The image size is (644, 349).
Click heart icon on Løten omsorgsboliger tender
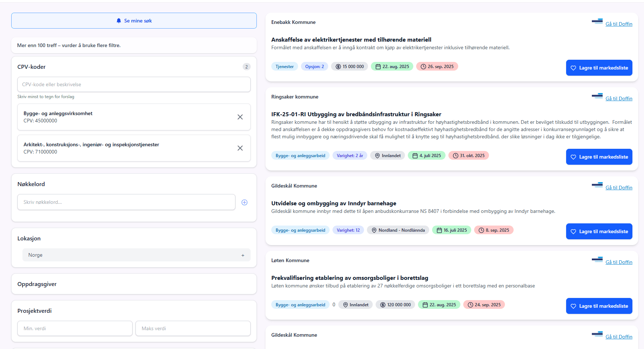(x=573, y=306)
